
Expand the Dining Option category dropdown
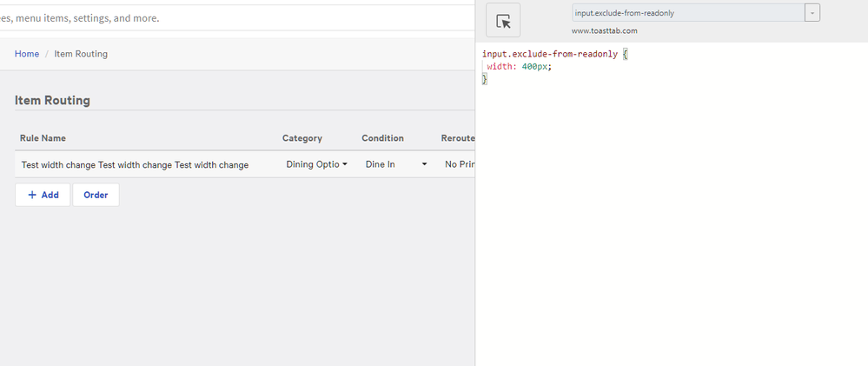tap(316, 164)
